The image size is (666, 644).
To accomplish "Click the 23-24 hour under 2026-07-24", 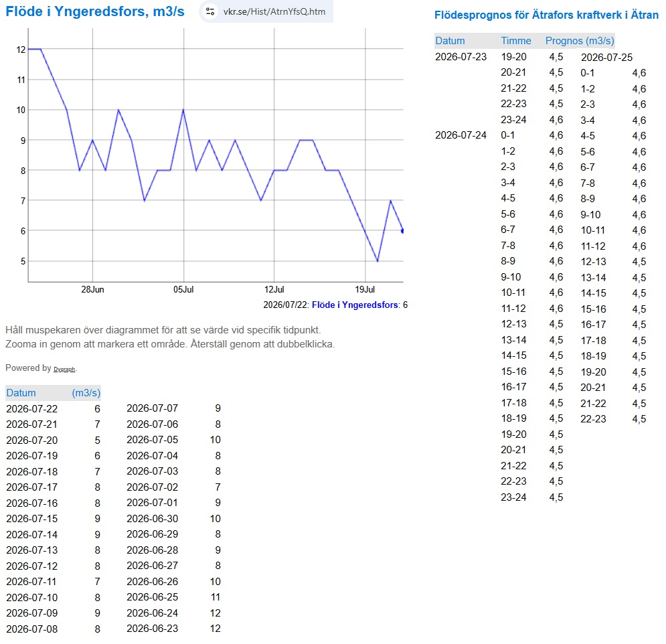I will coord(513,497).
